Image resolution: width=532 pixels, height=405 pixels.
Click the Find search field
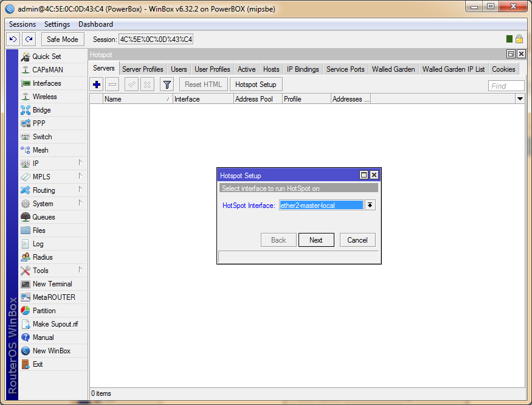point(506,86)
